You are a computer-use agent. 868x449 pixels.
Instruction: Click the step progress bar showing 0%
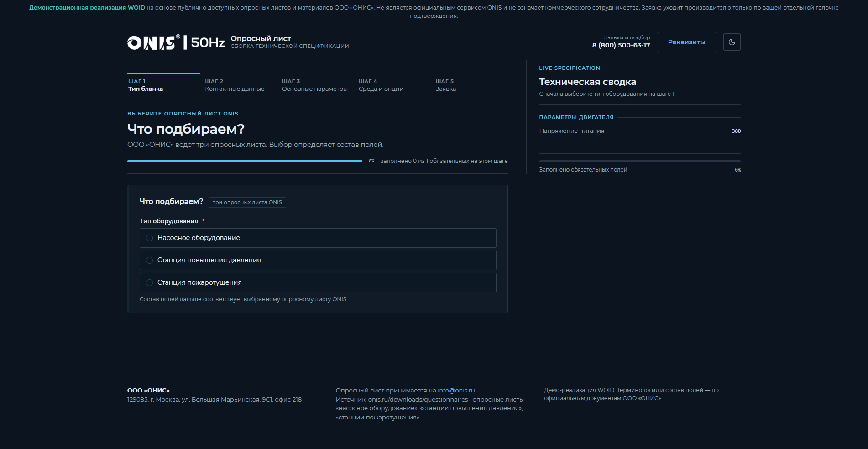[x=245, y=161]
